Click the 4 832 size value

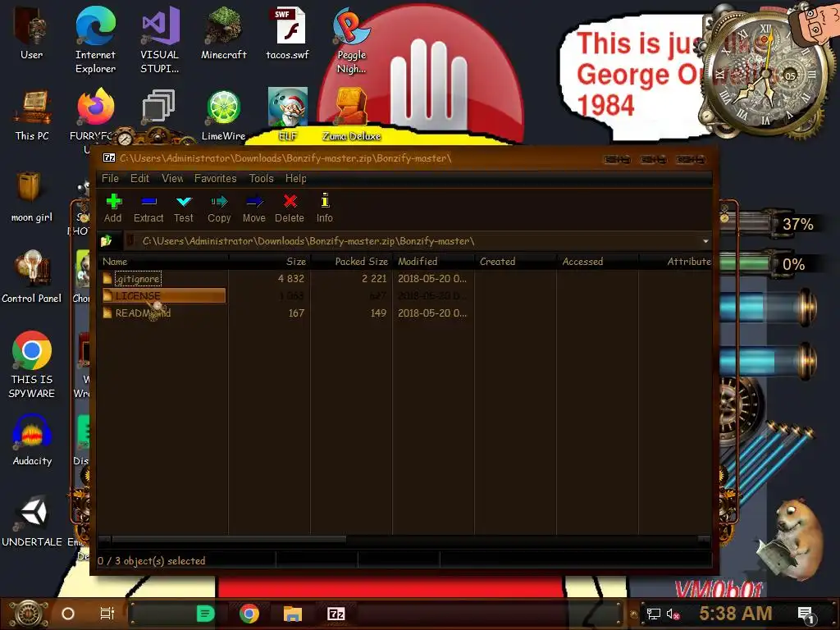click(x=291, y=279)
